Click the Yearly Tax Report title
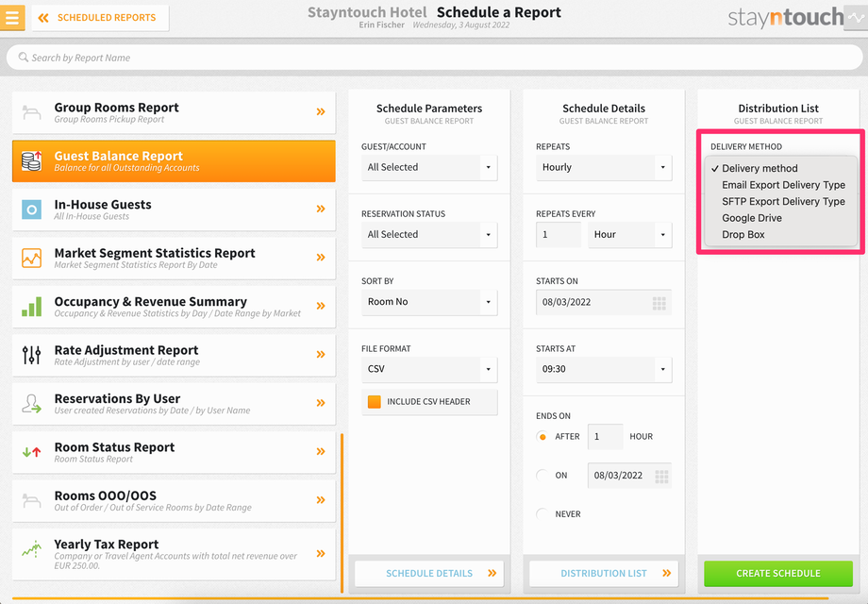 click(x=107, y=545)
